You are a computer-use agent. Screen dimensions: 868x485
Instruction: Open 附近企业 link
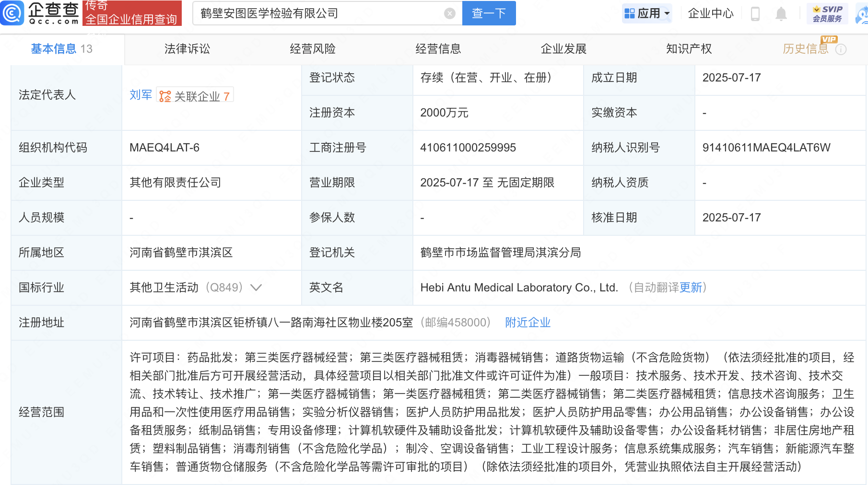[x=528, y=323]
